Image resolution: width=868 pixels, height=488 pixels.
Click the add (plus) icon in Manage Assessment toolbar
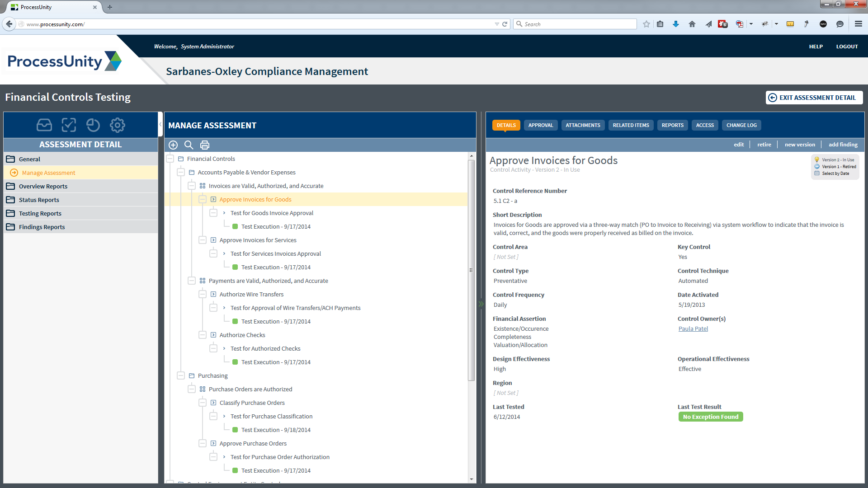pyautogui.click(x=173, y=145)
